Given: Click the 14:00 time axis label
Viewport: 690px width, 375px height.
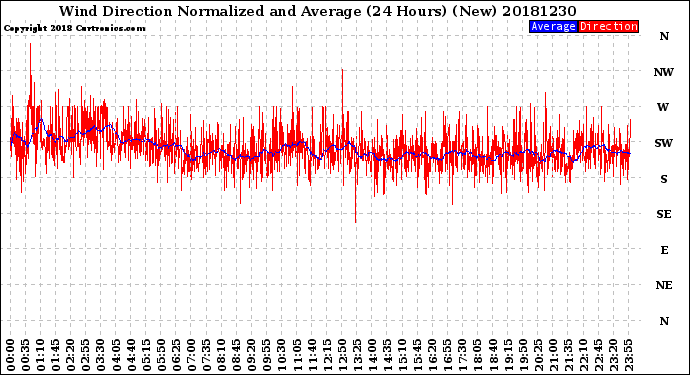Looking at the screenshot, I should coord(373,355).
